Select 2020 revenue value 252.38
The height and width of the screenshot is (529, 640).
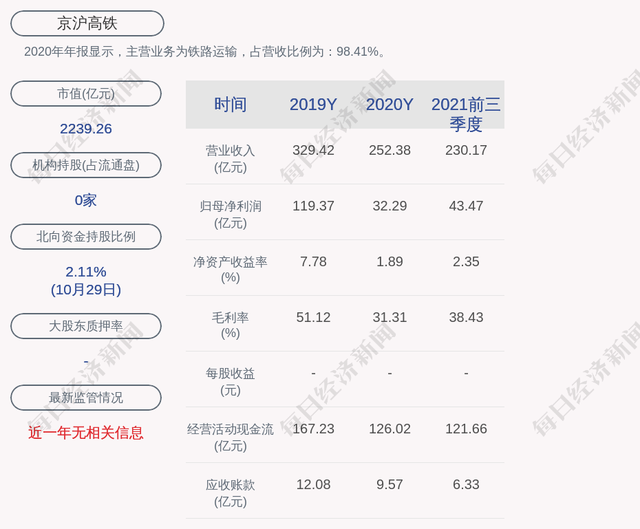389,151
